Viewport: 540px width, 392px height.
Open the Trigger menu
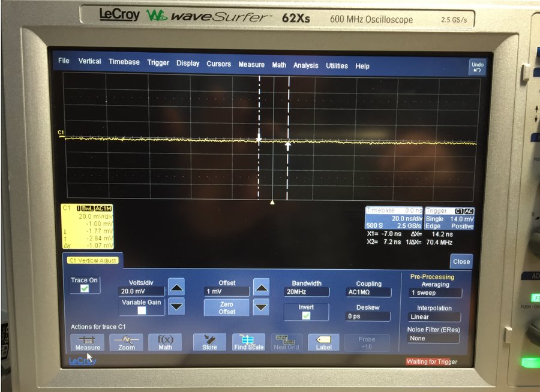pos(158,63)
